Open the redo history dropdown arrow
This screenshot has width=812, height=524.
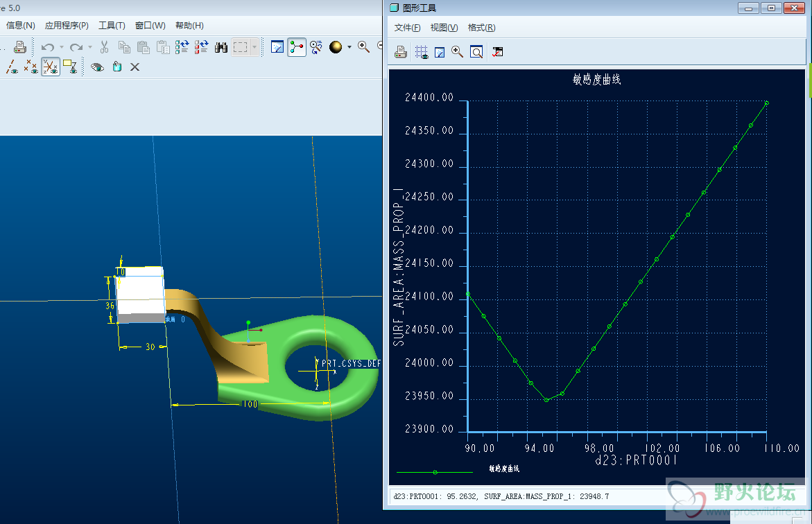(90, 47)
